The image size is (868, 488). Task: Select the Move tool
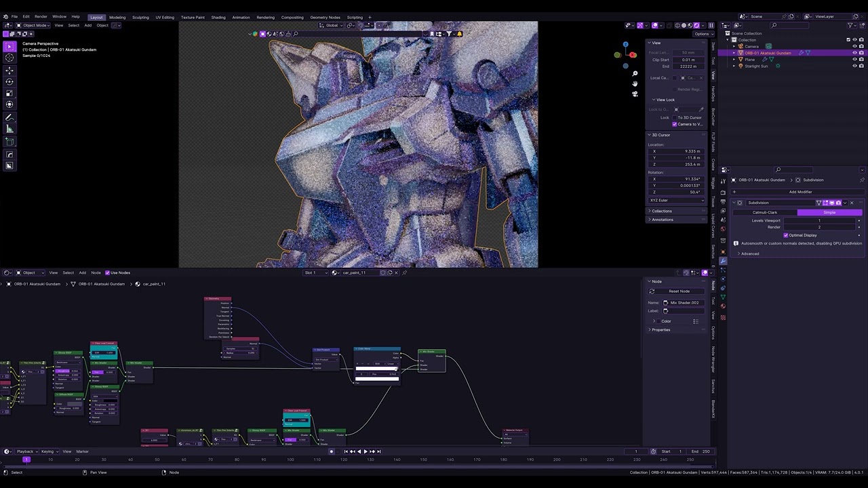tap(9, 70)
